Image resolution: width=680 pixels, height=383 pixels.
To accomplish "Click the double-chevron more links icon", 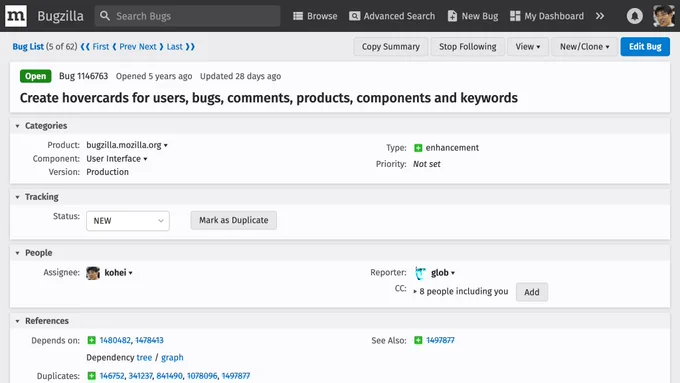I will 600,16.
